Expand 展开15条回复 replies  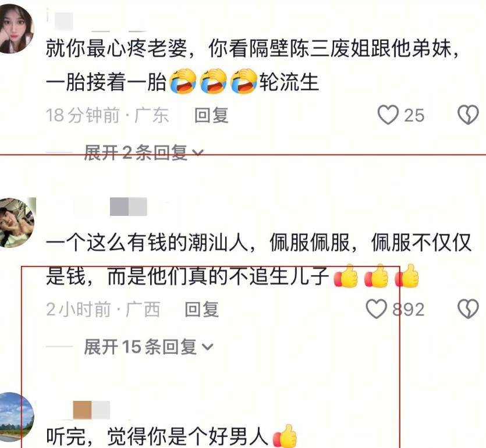[148, 347]
